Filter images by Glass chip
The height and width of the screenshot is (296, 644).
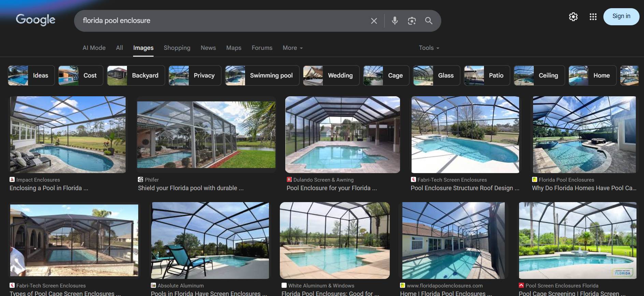tap(437, 75)
